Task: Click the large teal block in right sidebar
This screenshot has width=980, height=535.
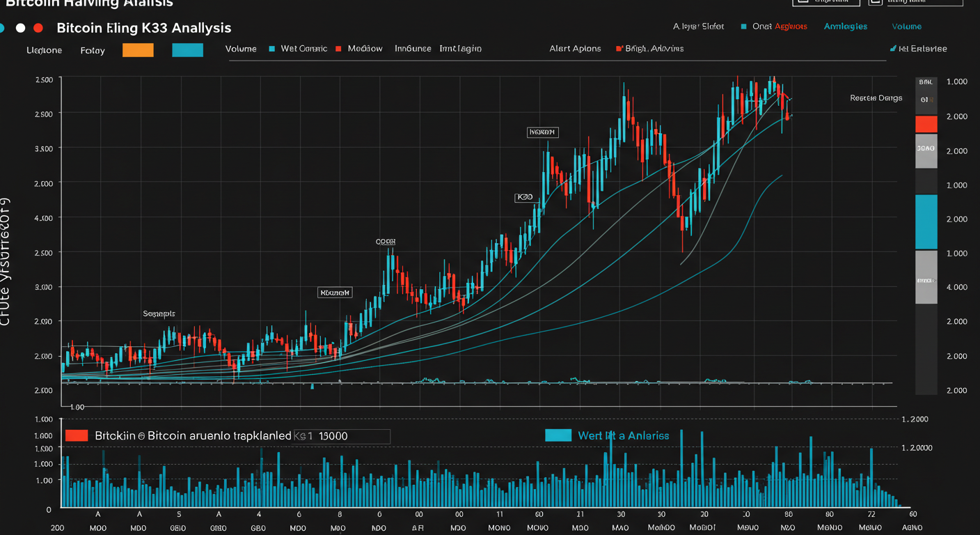Action: (x=926, y=222)
